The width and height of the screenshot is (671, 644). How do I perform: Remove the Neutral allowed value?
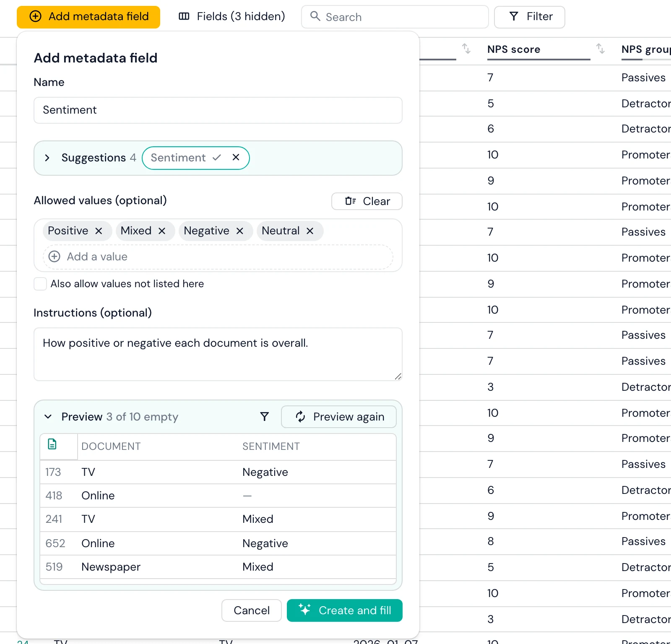point(310,231)
